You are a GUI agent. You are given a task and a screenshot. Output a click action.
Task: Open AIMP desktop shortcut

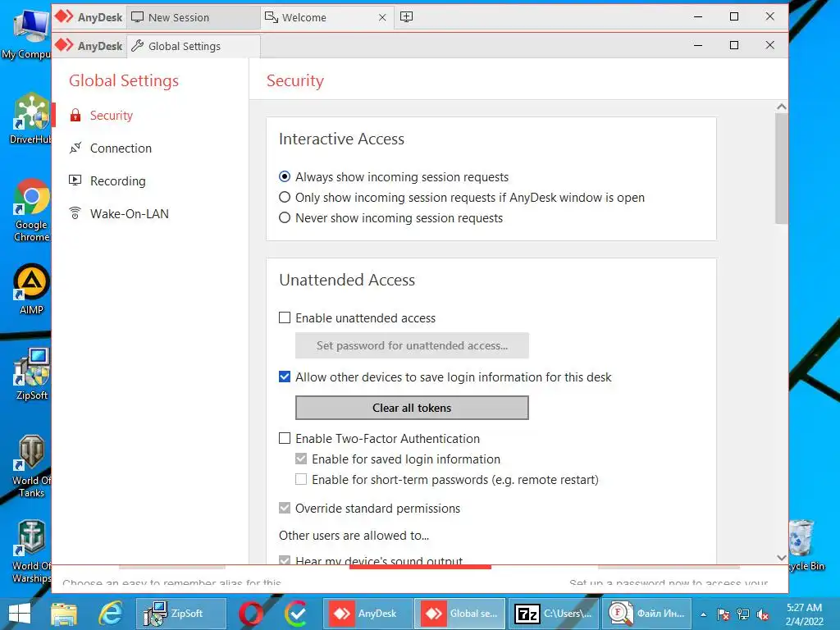(31, 290)
